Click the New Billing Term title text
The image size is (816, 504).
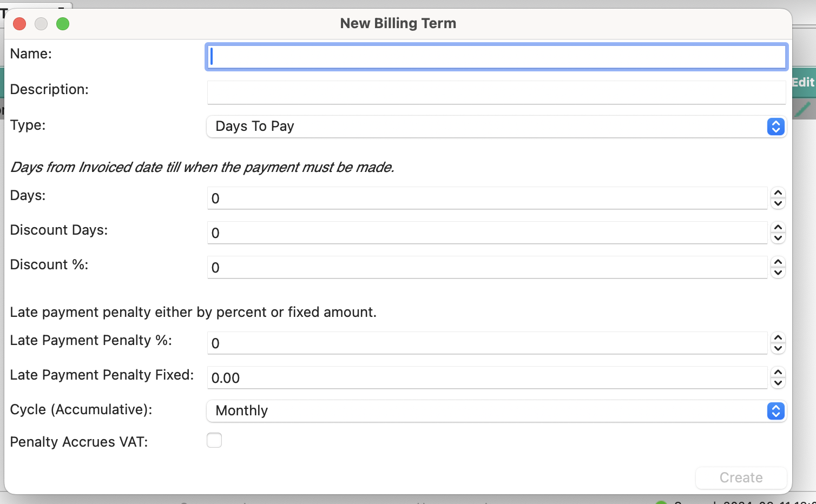[398, 23]
